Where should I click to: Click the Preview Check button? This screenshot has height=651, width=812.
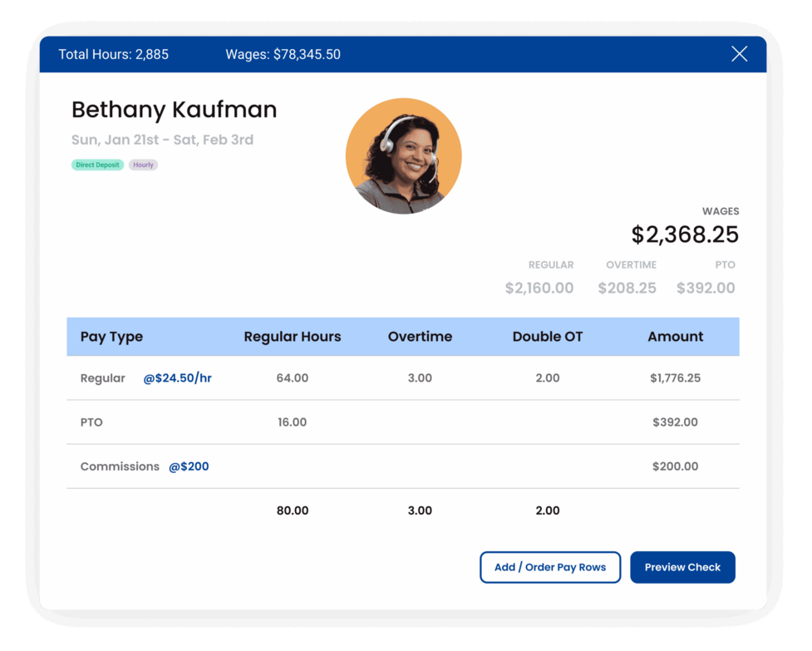coord(682,567)
